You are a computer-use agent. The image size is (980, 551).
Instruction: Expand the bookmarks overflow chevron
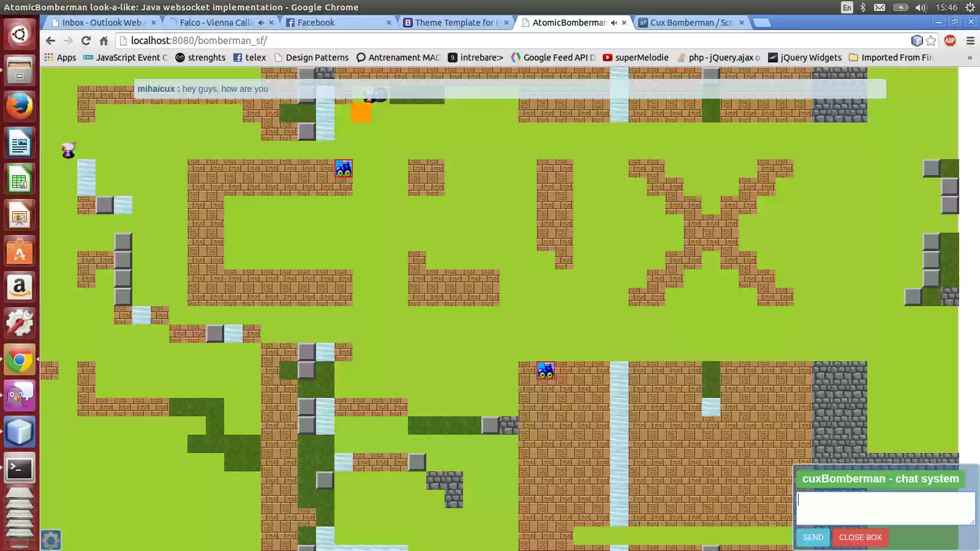point(969,57)
